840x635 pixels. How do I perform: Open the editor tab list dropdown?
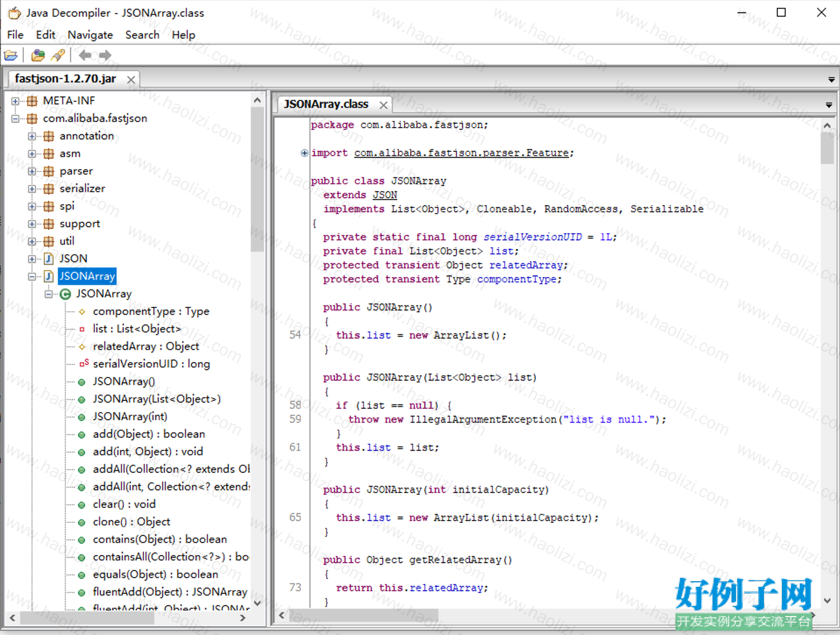829,105
